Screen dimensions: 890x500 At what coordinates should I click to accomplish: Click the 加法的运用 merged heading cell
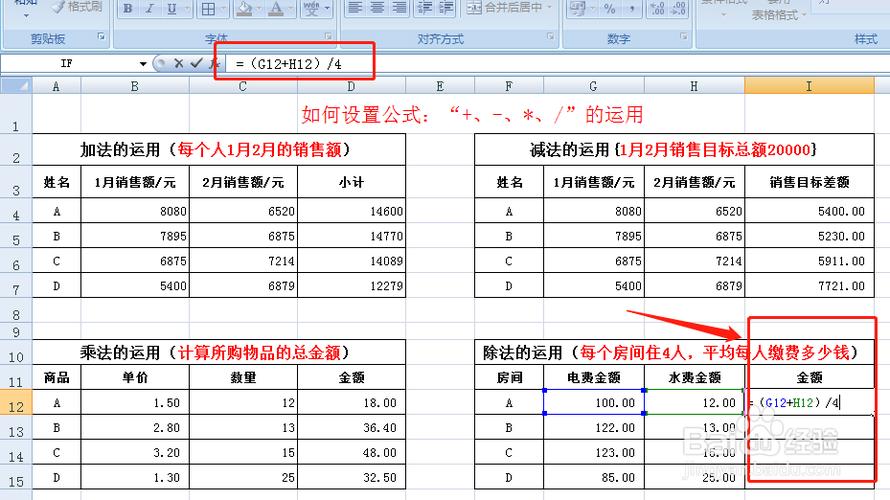point(219,150)
